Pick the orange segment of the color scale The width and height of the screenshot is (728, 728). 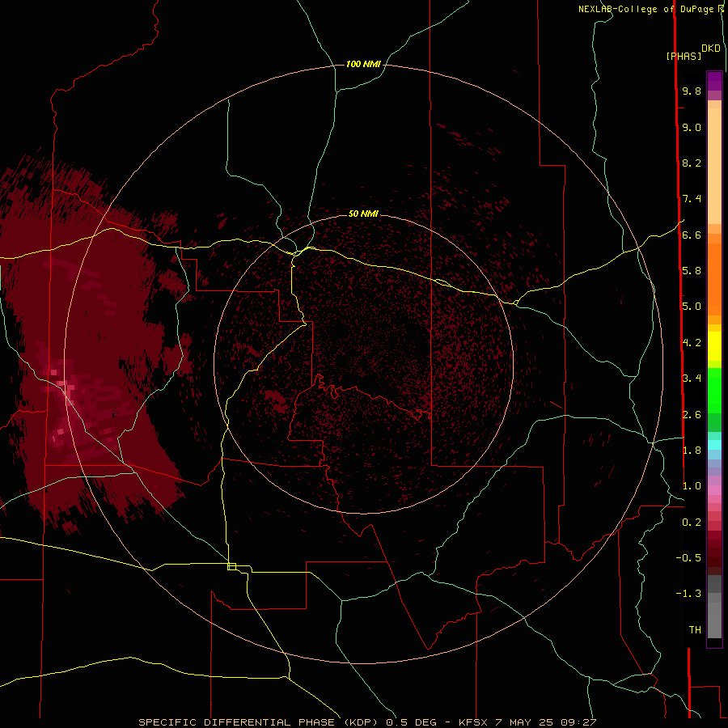[x=714, y=278]
